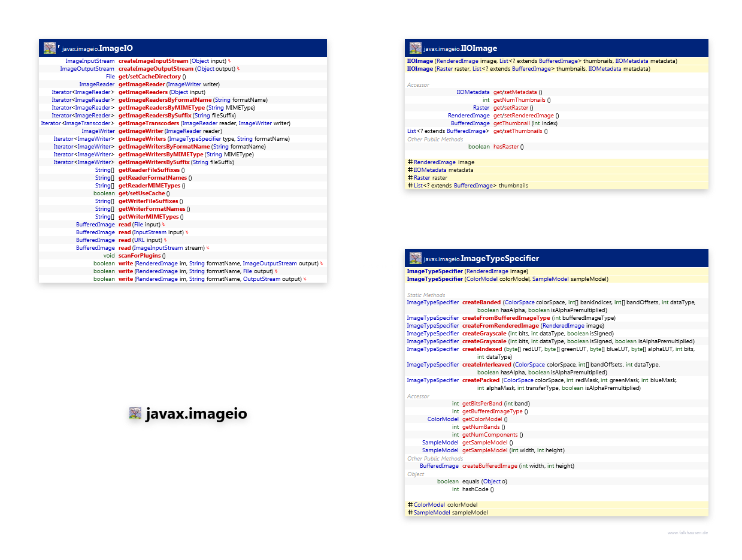Select getImageReadersByMIMEType method
The image size is (742, 560).
pos(162,108)
